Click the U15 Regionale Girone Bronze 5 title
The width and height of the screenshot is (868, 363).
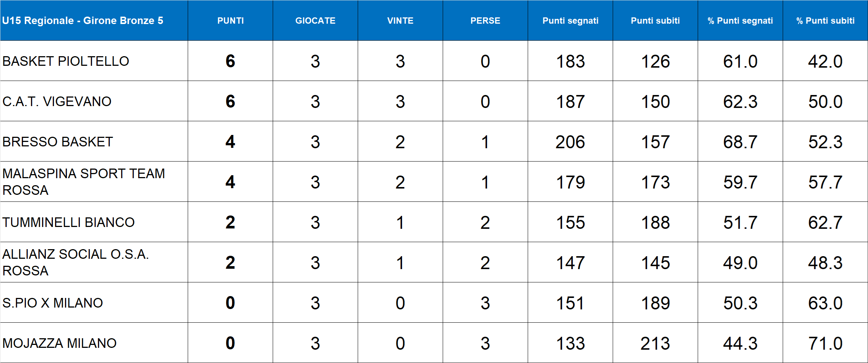pyautogui.click(x=83, y=21)
